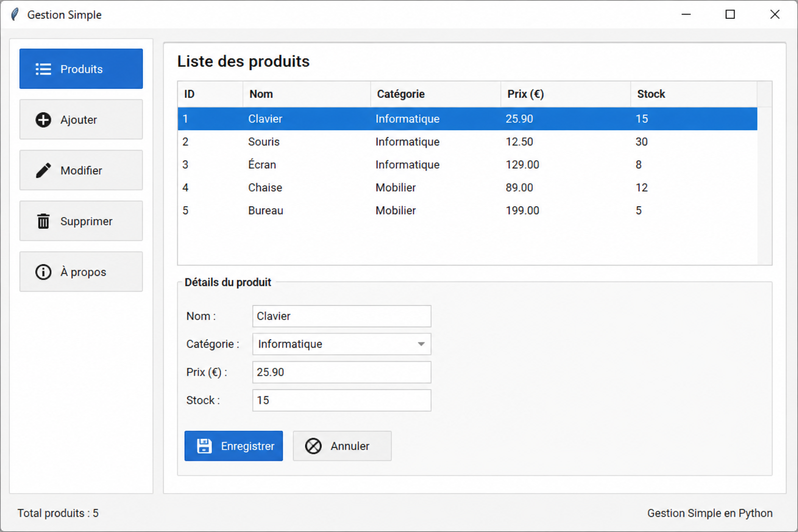Click the pencil icon beside Modifier

43,170
